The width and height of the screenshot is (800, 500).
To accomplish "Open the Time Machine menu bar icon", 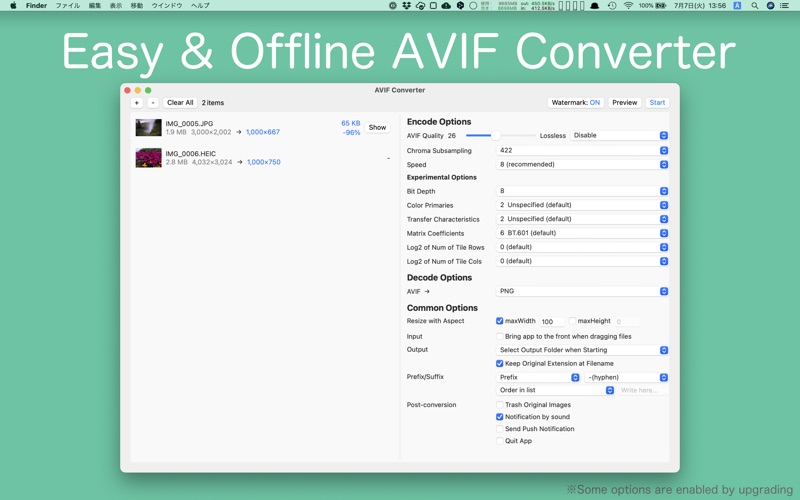I will coord(612,6).
